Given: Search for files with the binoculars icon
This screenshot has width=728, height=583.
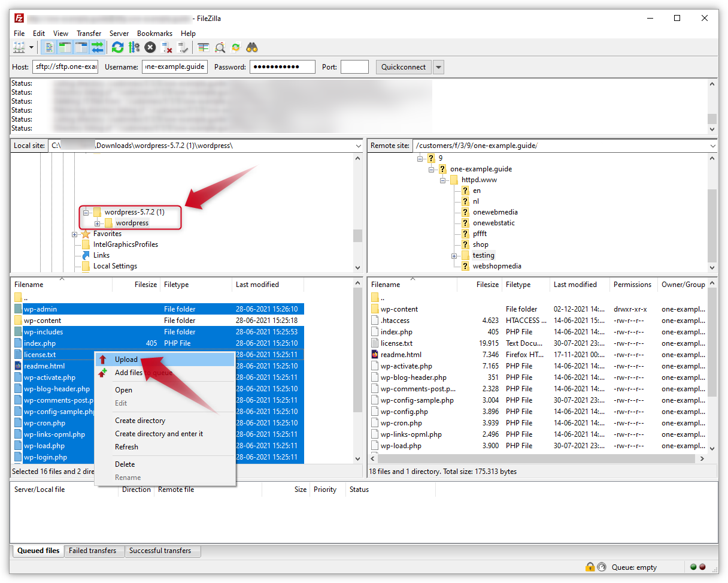Looking at the screenshot, I should 251,47.
